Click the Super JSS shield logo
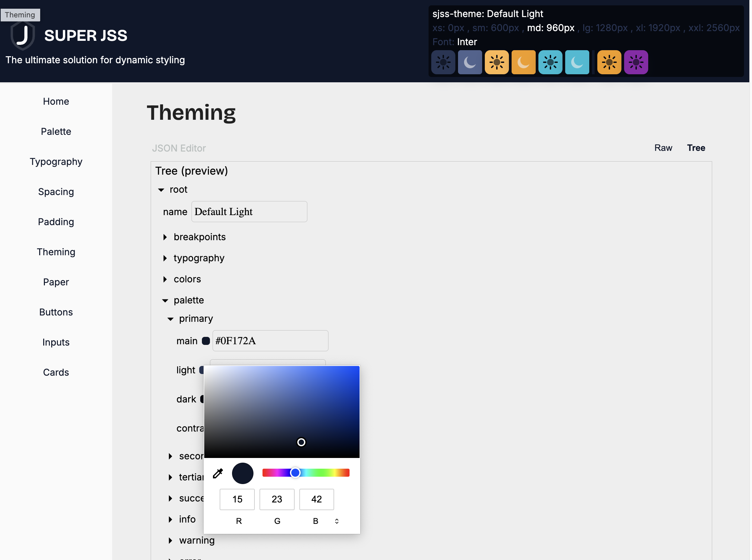Screen dimensions: 752x560 pos(22,35)
